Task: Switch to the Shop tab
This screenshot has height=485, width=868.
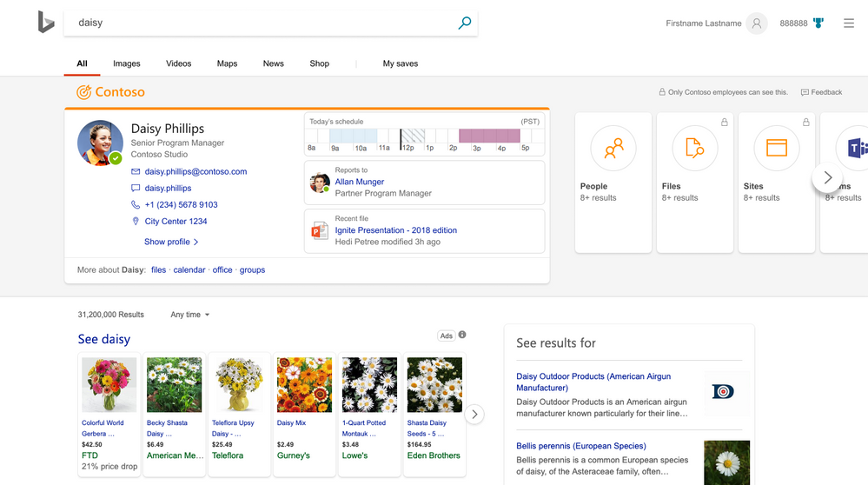Action: pyautogui.click(x=320, y=63)
